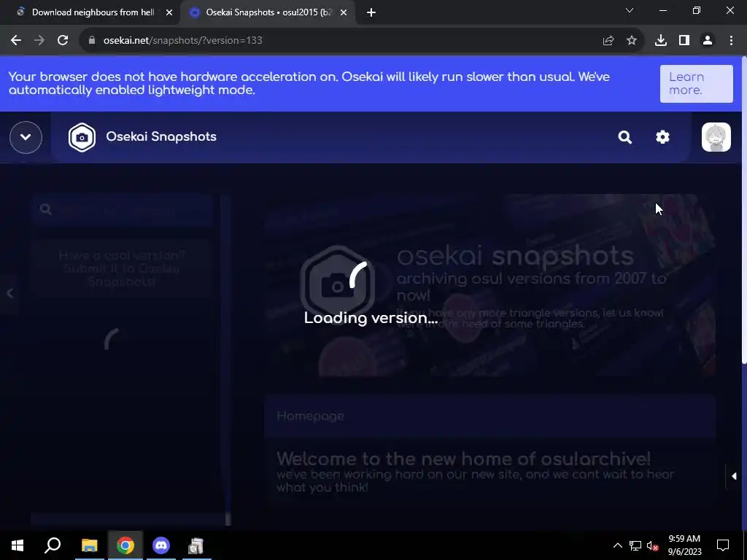This screenshot has height=560, width=747.
Task: Open Discord from the taskbar
Action: [x=161, y=545]
